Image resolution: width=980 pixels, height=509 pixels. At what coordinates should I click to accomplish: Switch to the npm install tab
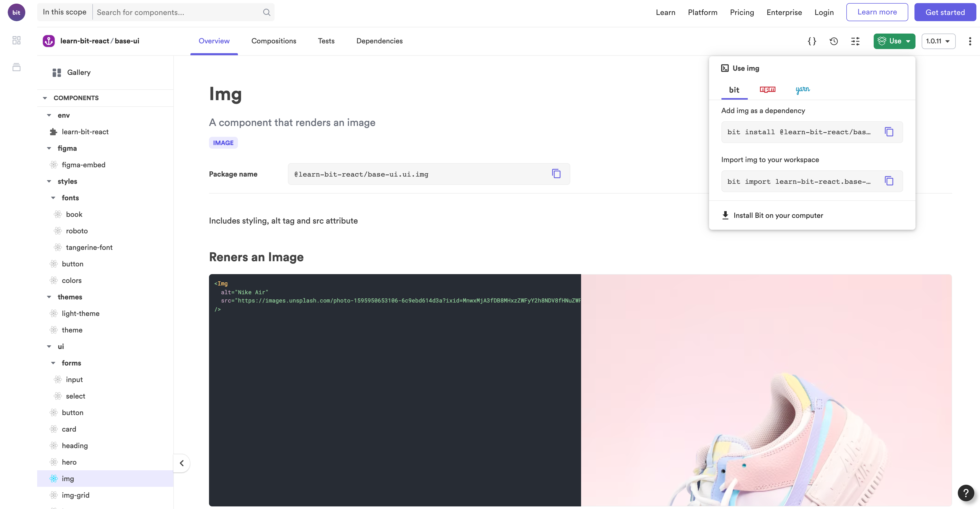point(767,89)
